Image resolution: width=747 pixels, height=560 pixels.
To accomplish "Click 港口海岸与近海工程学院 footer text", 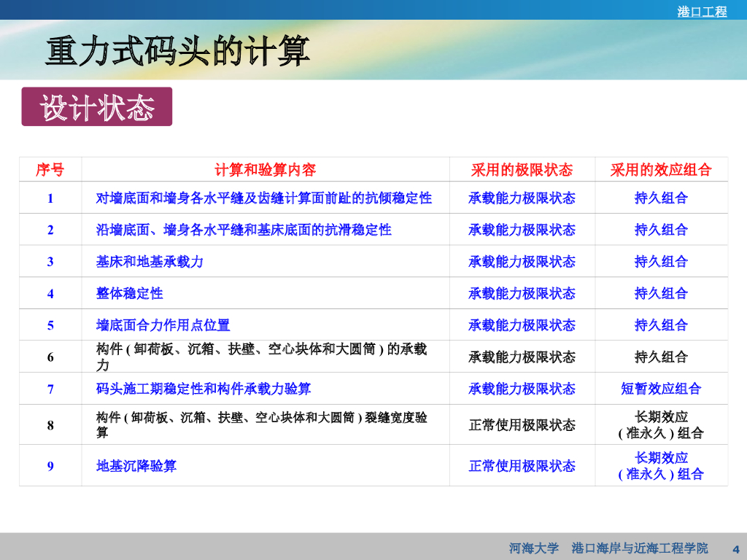I will pos(640,548).
